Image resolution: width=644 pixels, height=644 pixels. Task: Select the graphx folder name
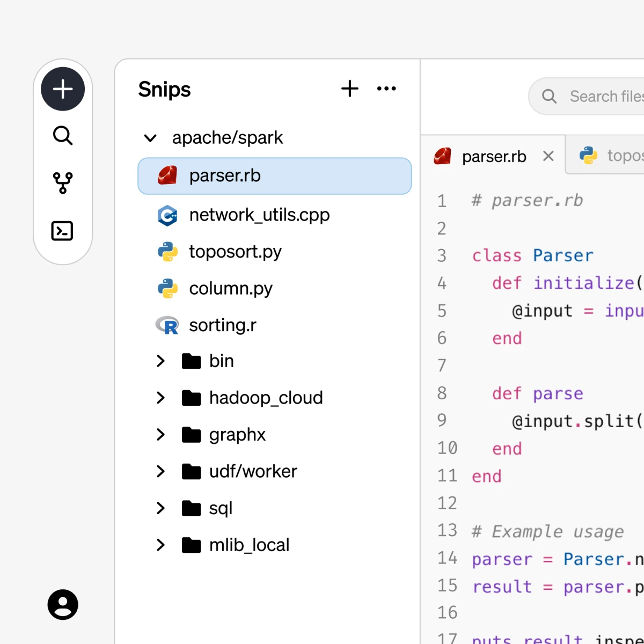click(x=237, y=435)
